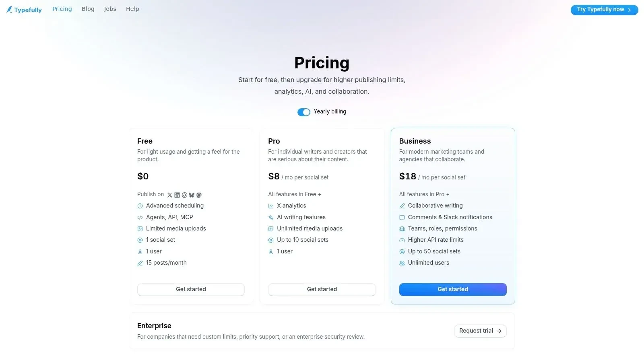The height and width of the screenshot is (362, 644).
Task: Click Request trial for Enterprise
Action: [x=480, y=331]
